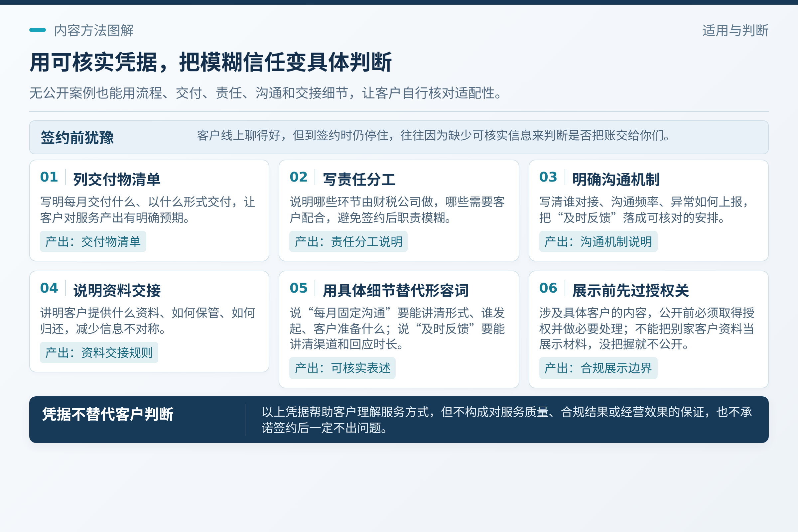Click the card title "写责任分工"
The width and height of the screenshot is (798, 532).
coord(359,180)
